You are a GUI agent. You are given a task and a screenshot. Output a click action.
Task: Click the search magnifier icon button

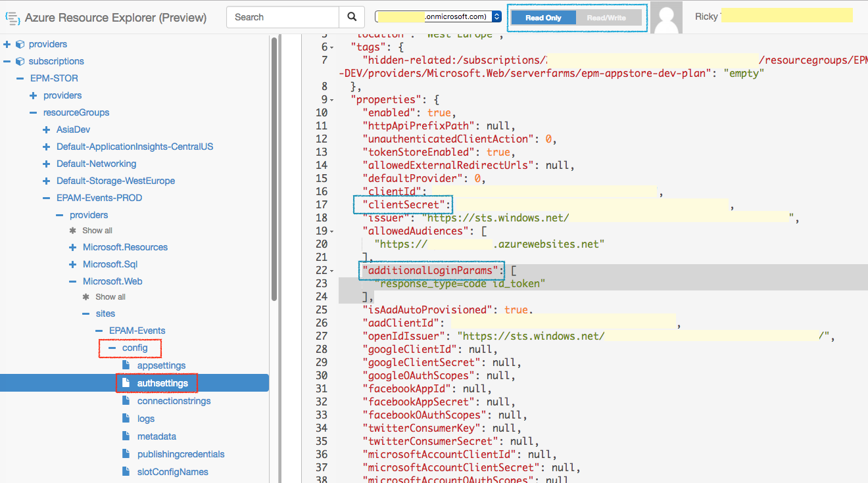pyautogui.click(x=352, y=17)
